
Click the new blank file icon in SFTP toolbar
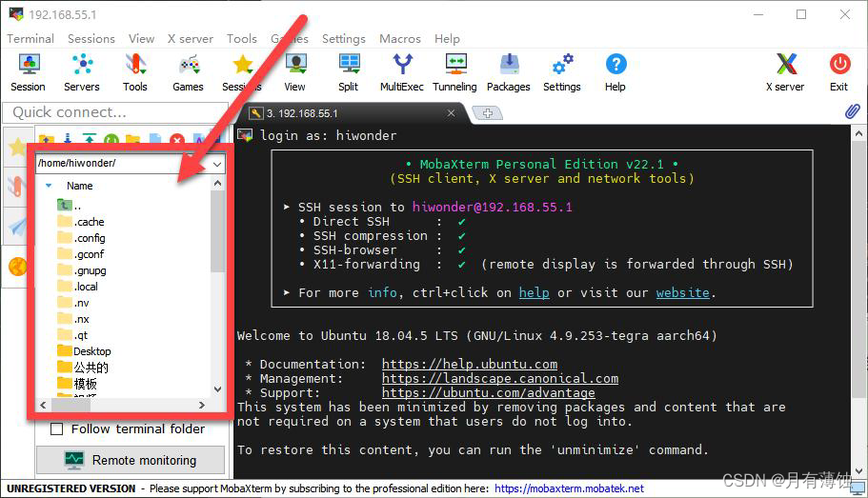tap(155, 139)
